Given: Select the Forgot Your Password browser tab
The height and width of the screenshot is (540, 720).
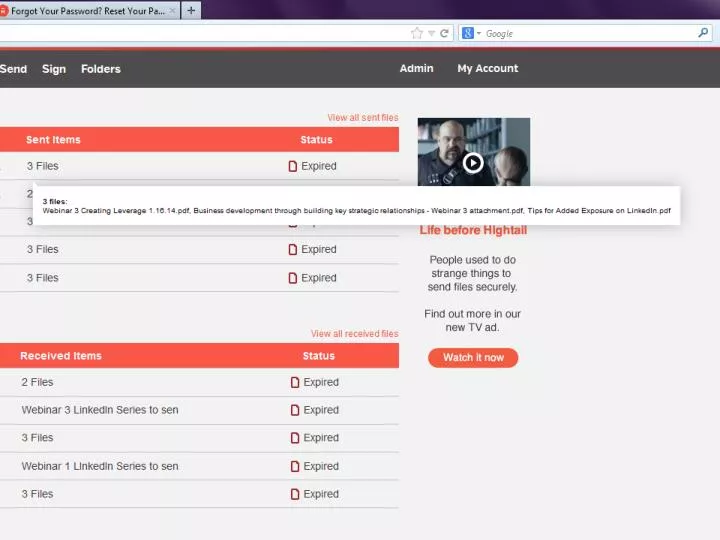Looking at the screenshot, I should [87, 11].
